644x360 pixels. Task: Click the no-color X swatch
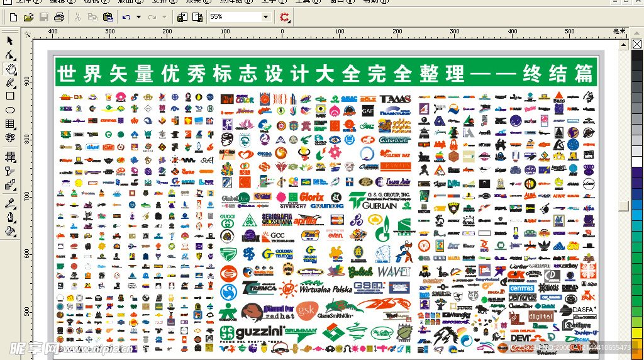tap(637, 44)
